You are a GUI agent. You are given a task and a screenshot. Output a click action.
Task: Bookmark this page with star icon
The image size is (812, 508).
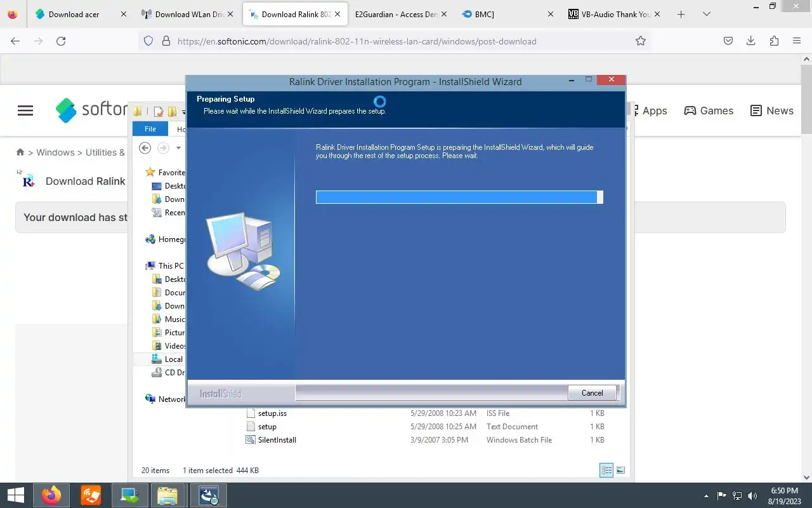tap(641, 41)
